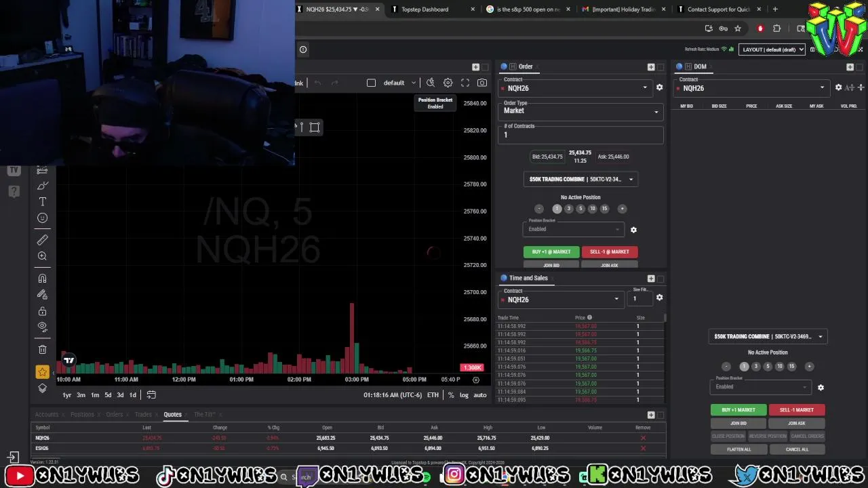This screenshot has width=868, height=488.
Task: Click SELL -1 @ MARKET in Order panel
Action: [x=610, y=252]
